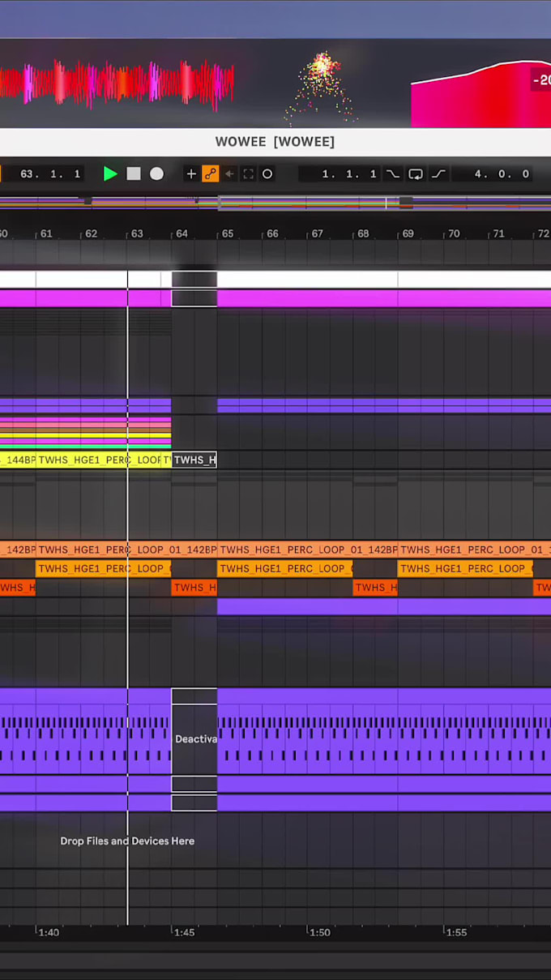Click 1:45 on the time ruler
The width and height of the screenshot is (551, 980).
tap(184, 932)
